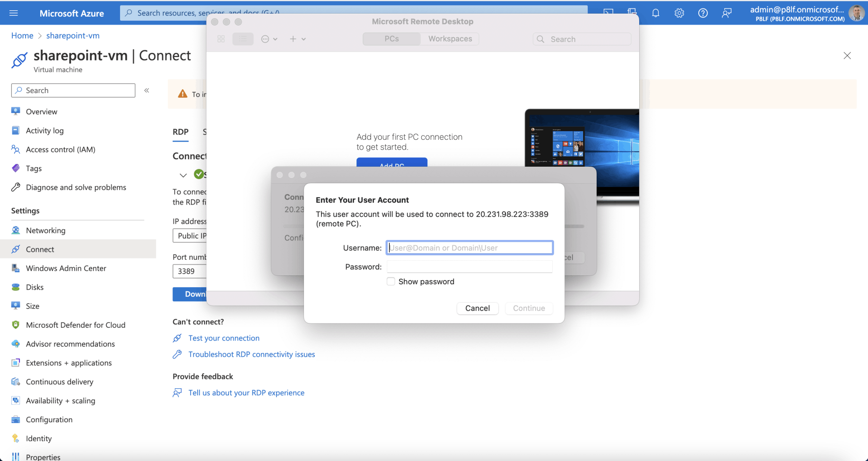Image resolution: width=868 pixels, height=461 pixels.
Task: Switch to PCs tab in Remote Desktop
Action: click(391, 39)
